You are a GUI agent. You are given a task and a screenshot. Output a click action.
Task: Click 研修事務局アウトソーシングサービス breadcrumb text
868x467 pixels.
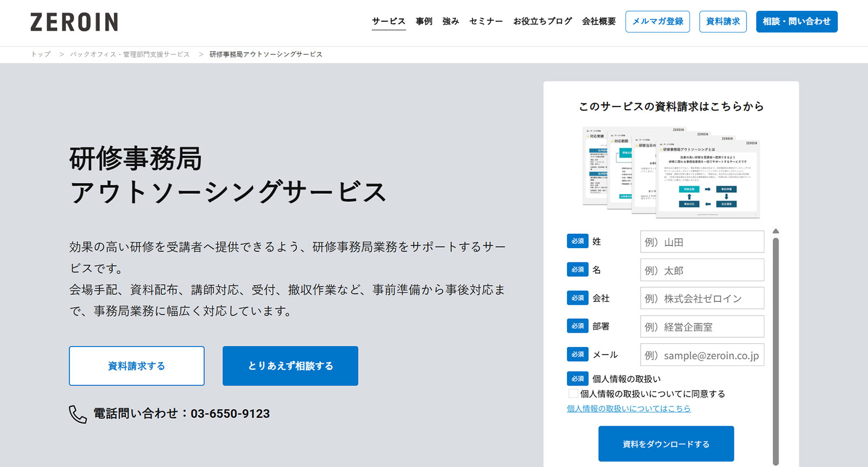point(266,54)
